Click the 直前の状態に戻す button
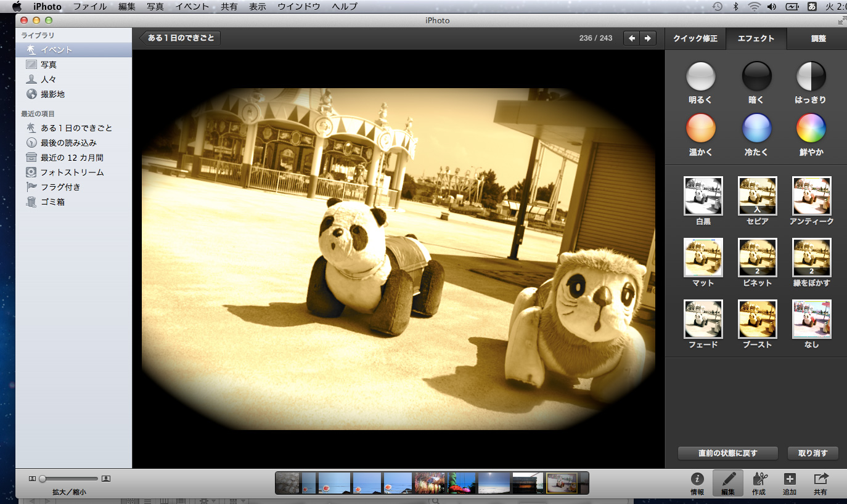 coord(727,453)
